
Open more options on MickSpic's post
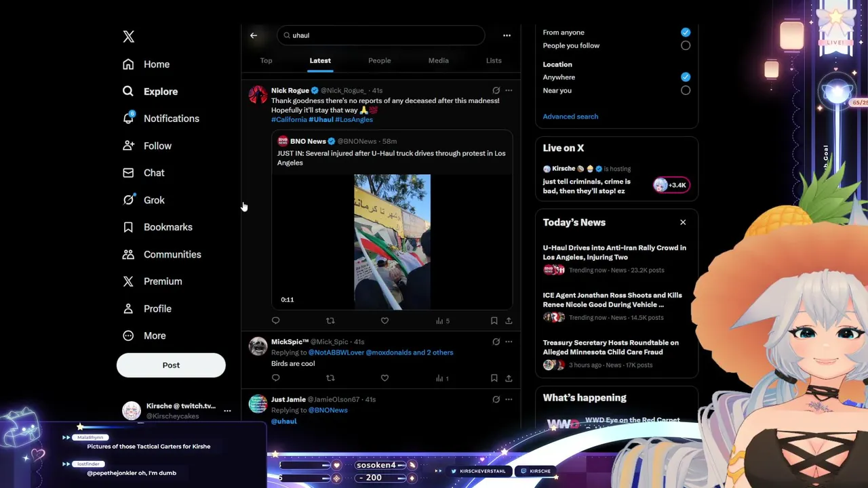click(509, 342)
